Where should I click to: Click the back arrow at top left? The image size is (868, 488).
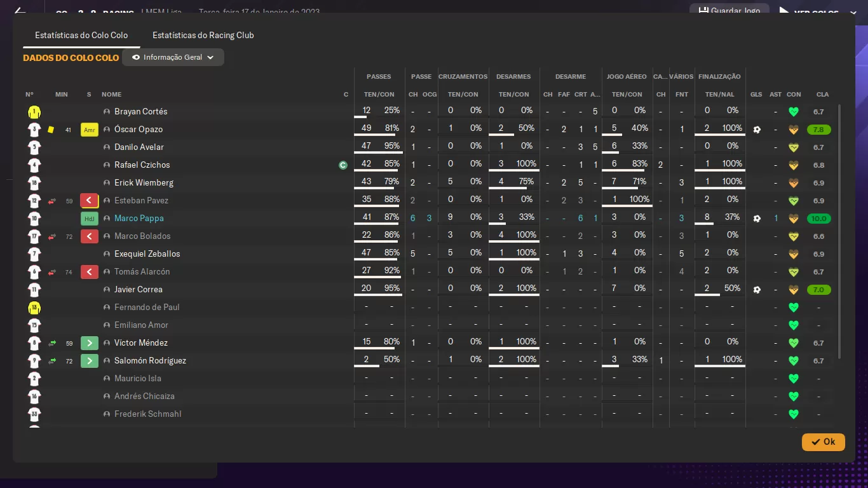coord(20,11)
